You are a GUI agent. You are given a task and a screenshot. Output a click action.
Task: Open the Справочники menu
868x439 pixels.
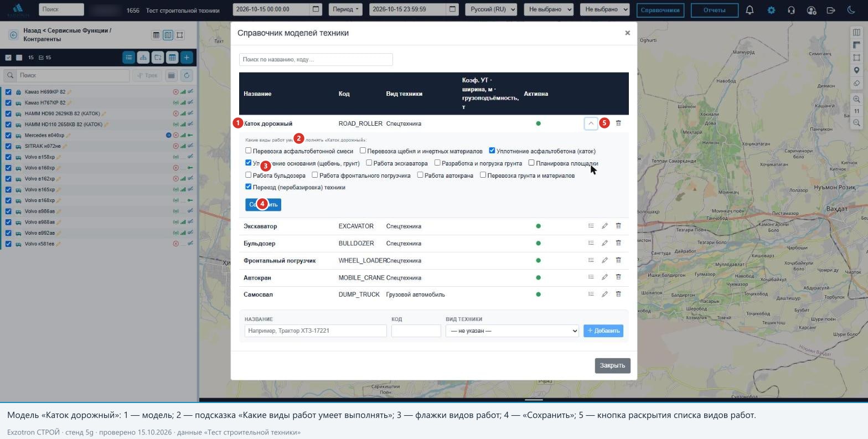[x=660, y=10]
